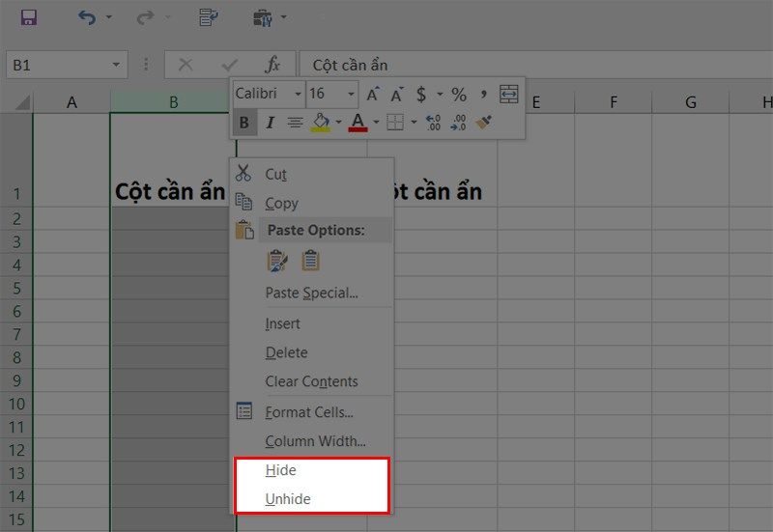Viewport: 773px width, 532px height.
Task: Click the Merge and Center icon
Action: [x=509, y=94]
